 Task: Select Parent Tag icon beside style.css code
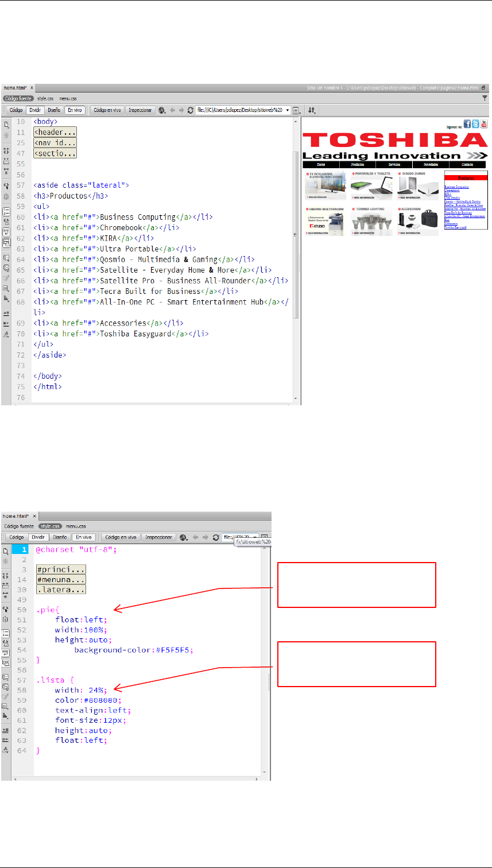(x=5, y=609)
